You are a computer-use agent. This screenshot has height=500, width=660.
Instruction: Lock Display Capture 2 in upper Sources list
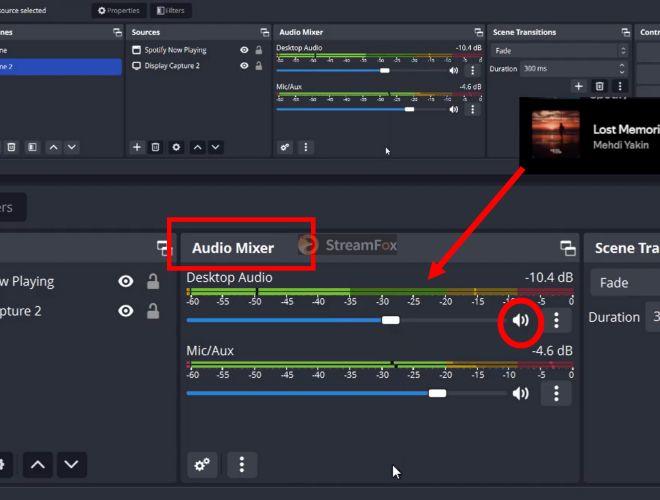point(259,66)
